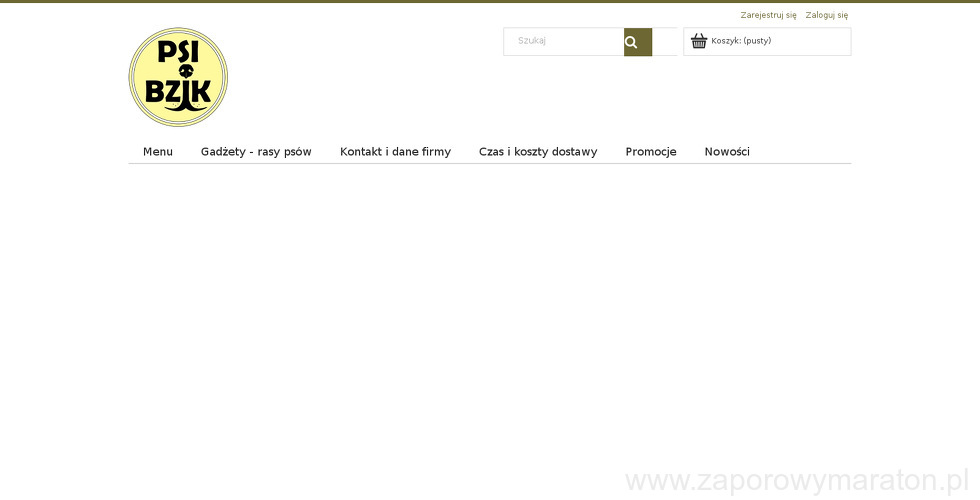Open Gadżety - rasy psów menu
This screenshot has width=980, height=500.
click(x=256, y=152)
